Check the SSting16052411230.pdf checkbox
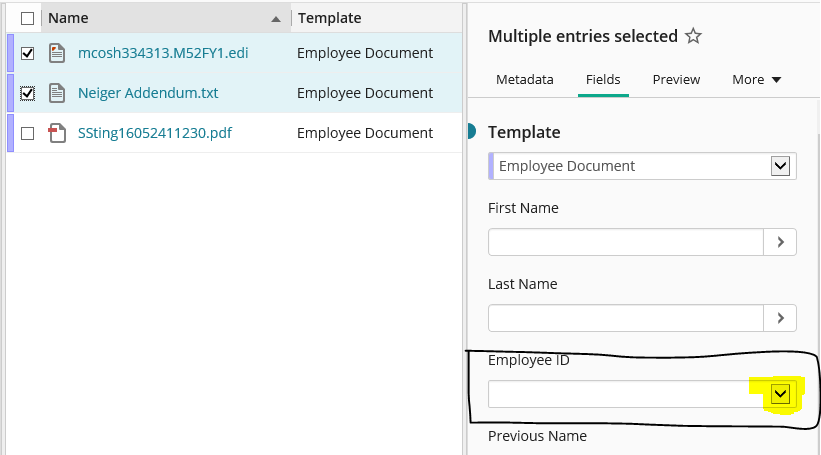Screen dimensions: 821x455 pyautogui.click(x=28, y=134)
